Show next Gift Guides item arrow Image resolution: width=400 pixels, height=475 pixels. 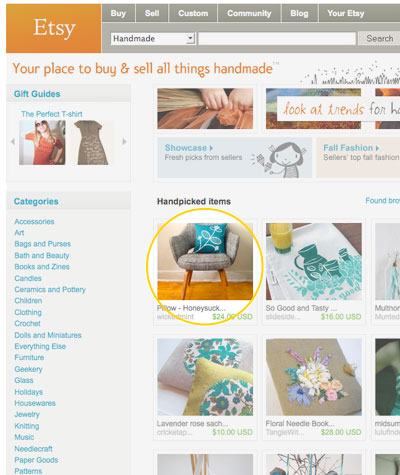click(x=124, y=142)
